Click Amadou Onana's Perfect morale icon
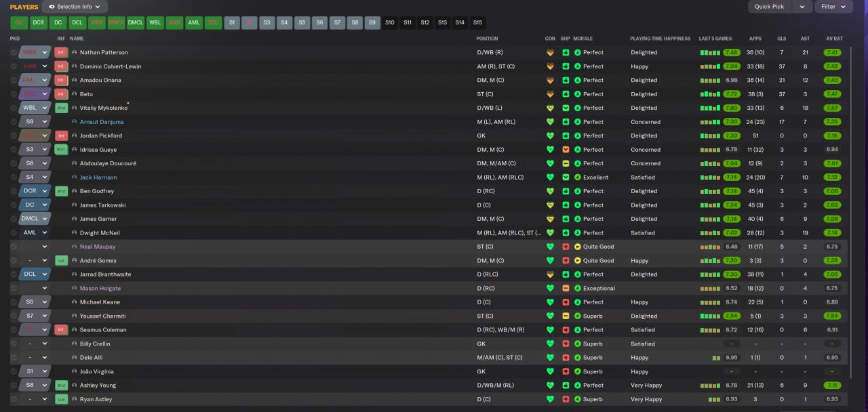The width and height of the screenshot is (868, 412). coord(578,80)
